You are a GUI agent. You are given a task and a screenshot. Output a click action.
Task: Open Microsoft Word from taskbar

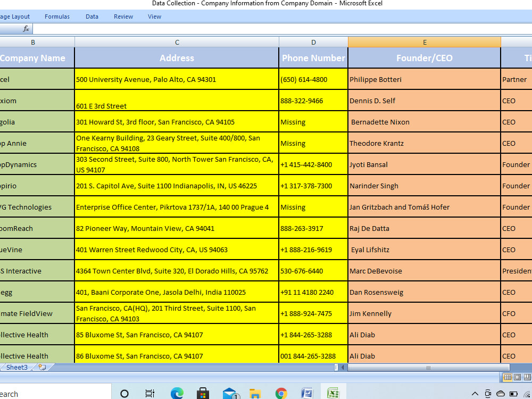point(307,394)
